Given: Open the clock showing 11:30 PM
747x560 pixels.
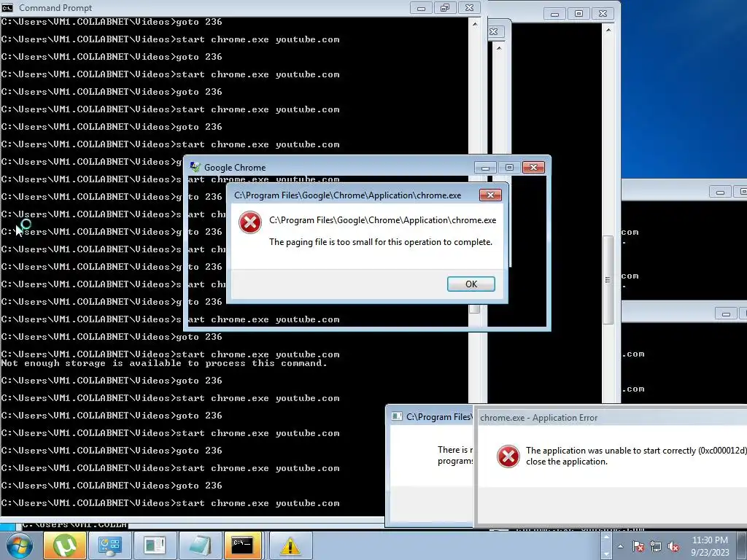Looking at the screenshot, I should tap(710, 545).
